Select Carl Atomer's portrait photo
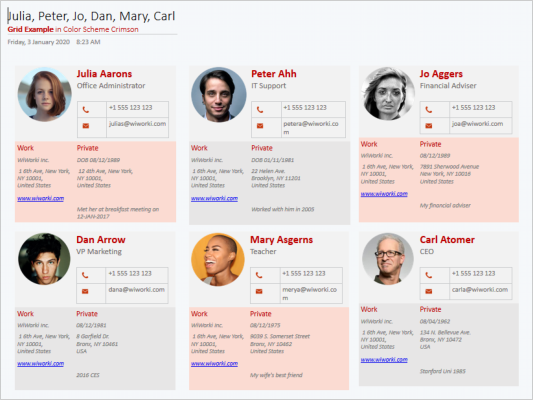The width and height of the screenshot is (533, 400). click(388, 259)
